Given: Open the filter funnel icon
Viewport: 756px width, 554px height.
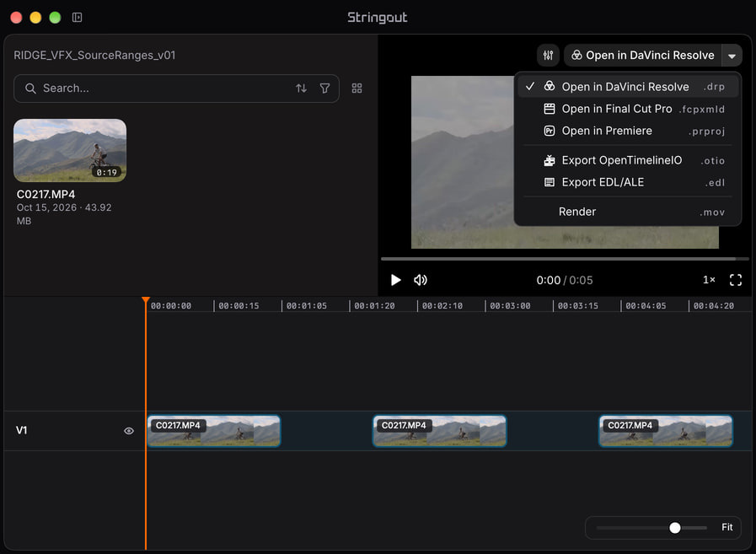Looking at the screenshot, I should tap(325, 89).
